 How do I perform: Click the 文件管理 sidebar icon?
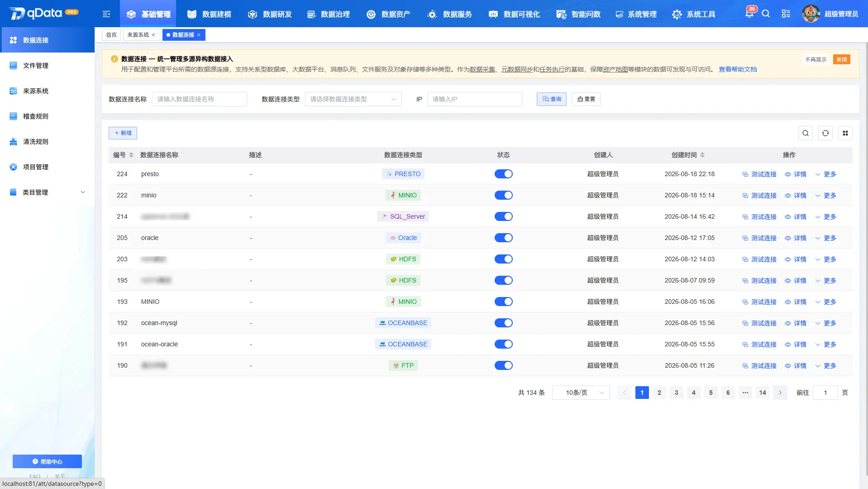[x=14, y=66]
